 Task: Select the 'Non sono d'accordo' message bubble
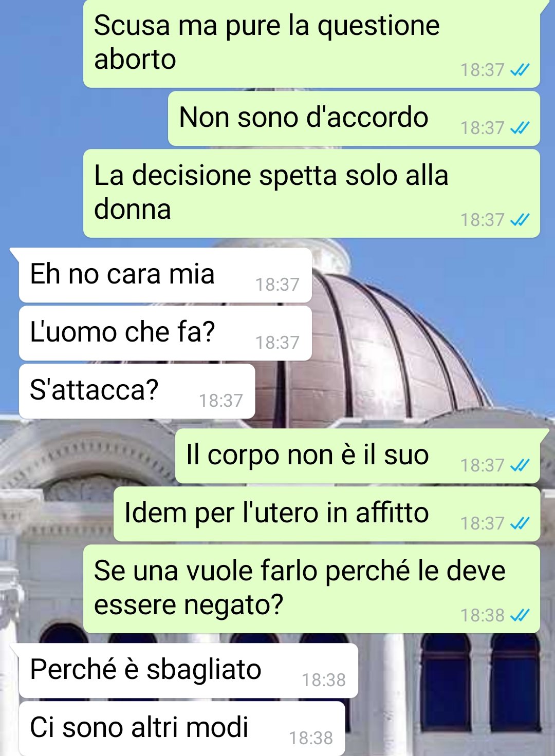pos(354,119)
